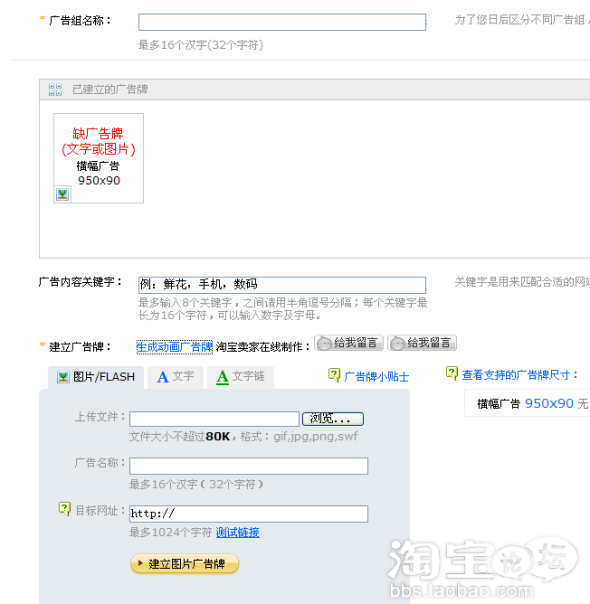Click the 建立图片广告牌 button
The height and width of the screenshot is (604, 590).
tap(184, 564)
